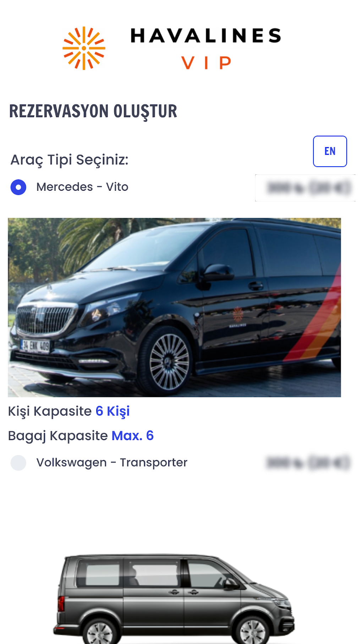Screen dimensions: 362x644
Task: Click the orange Havalines sunburst logo
Action: point(84,48)
